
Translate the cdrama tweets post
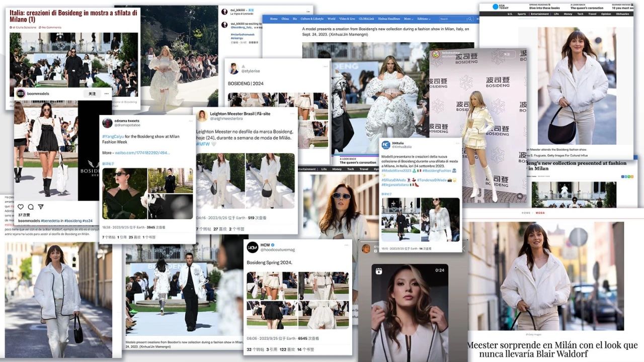pos(108,164)
